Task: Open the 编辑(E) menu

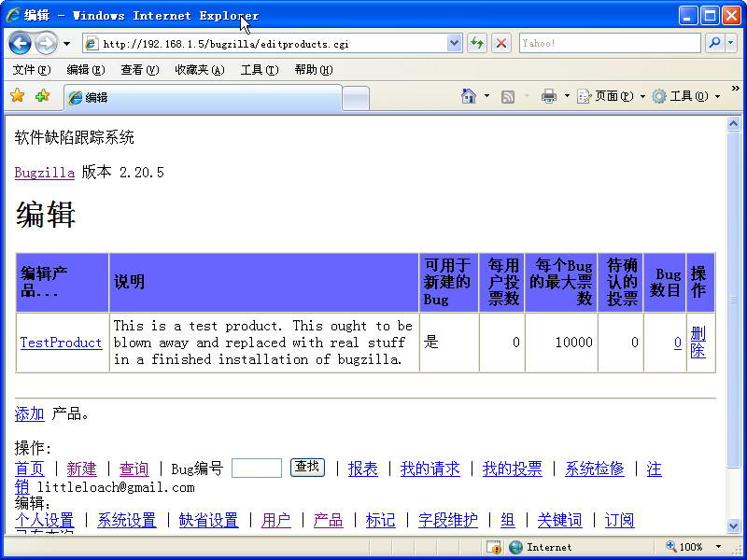Action: click(x=85, y=70)
